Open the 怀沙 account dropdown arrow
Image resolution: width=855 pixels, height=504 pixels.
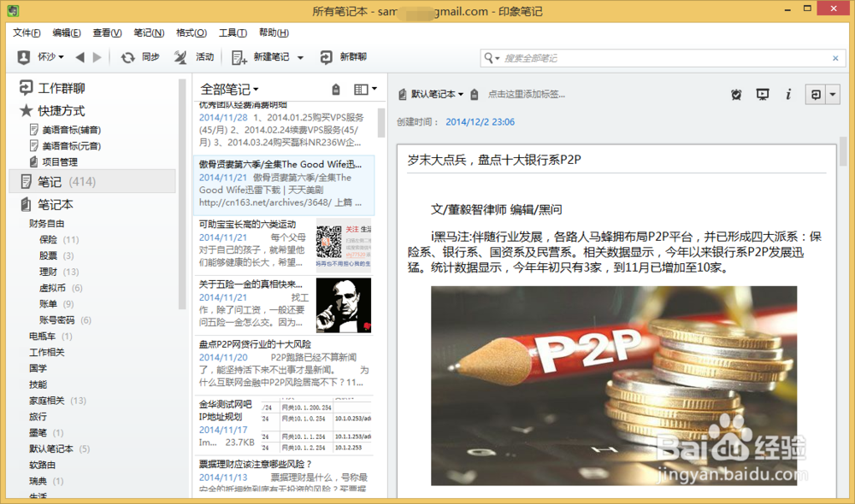(61, 57)
